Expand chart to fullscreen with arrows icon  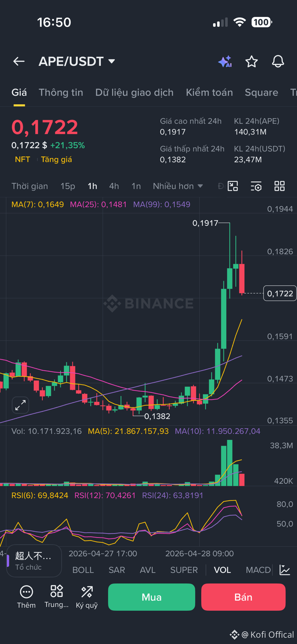20,405
